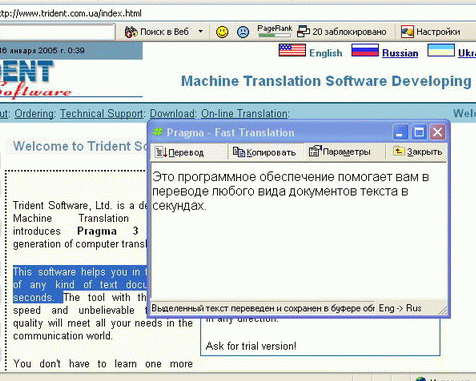Switch the site to Russian language
Image resolution: width=476 pixels, height=381 pixels.
(400, 53)
